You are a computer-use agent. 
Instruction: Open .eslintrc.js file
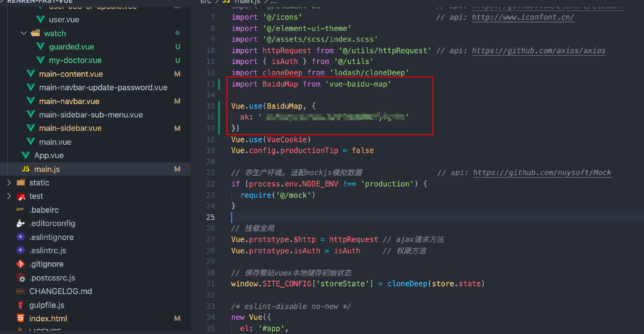click(48, 250)
